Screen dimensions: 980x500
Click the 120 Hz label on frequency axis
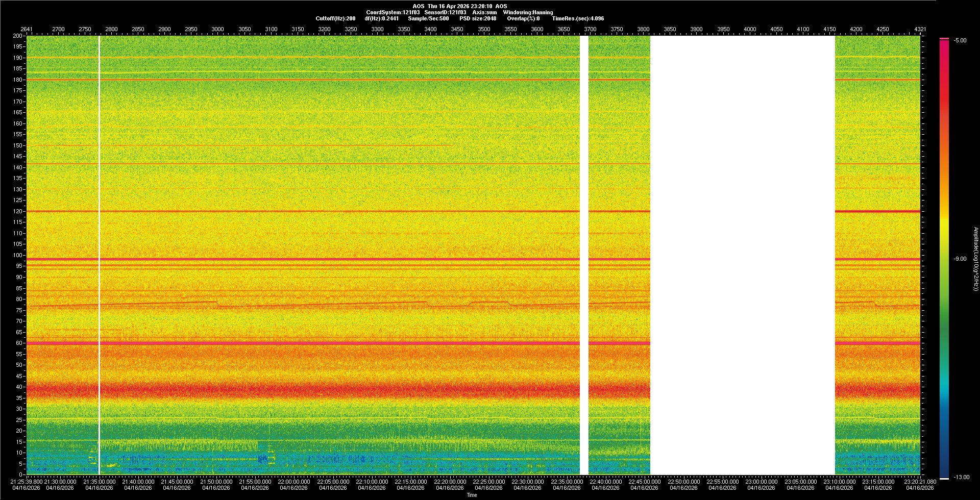point(18,211)
